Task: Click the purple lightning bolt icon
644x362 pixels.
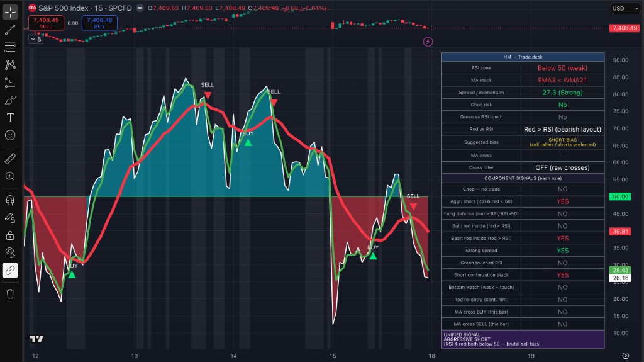Action: [428, 42]
